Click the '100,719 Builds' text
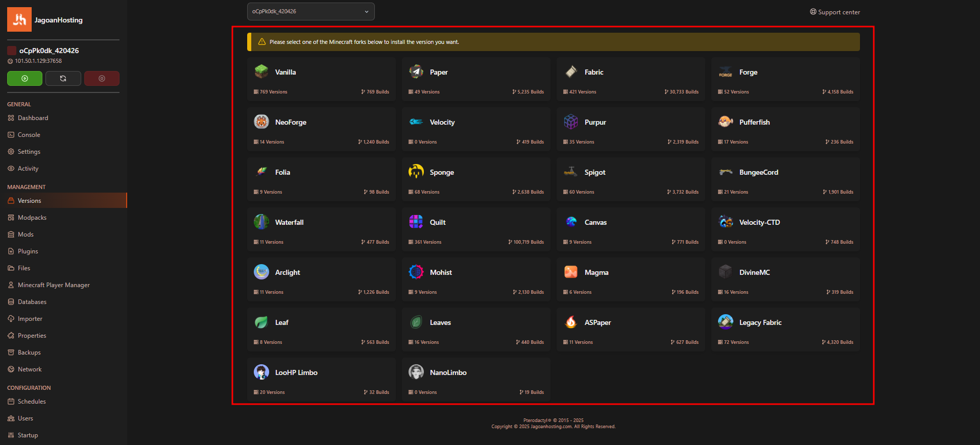This screenshot has width=980, height=445. tap(529, 242)
